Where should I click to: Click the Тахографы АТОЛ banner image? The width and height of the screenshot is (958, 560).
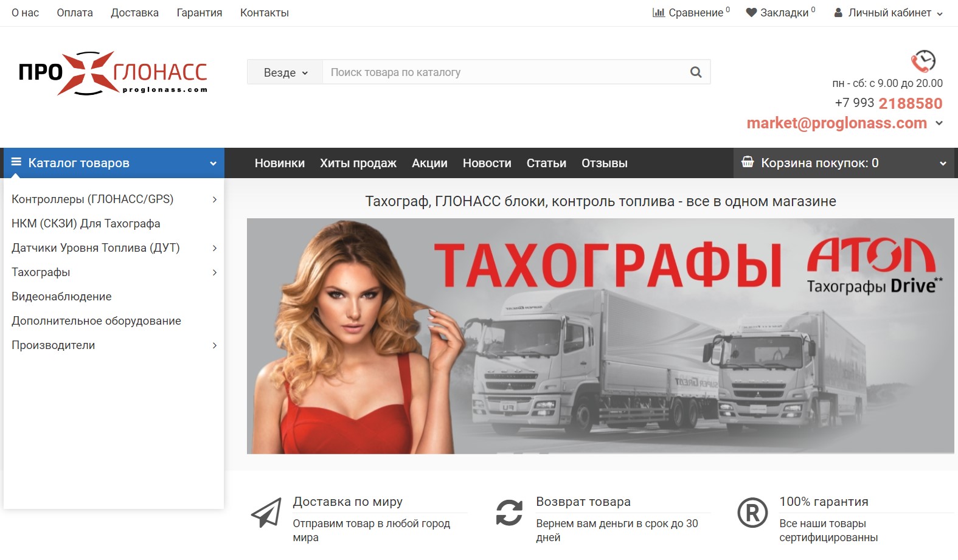pos(600,336)
